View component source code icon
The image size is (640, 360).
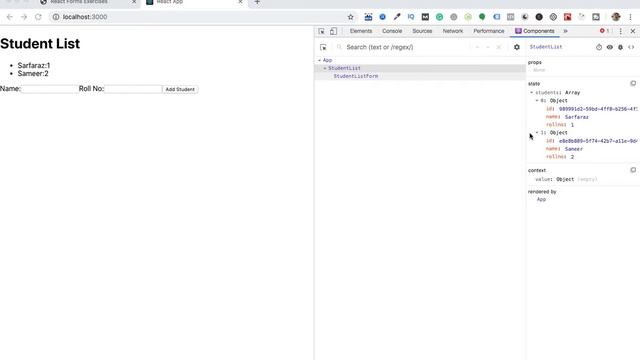pos(631,47)
